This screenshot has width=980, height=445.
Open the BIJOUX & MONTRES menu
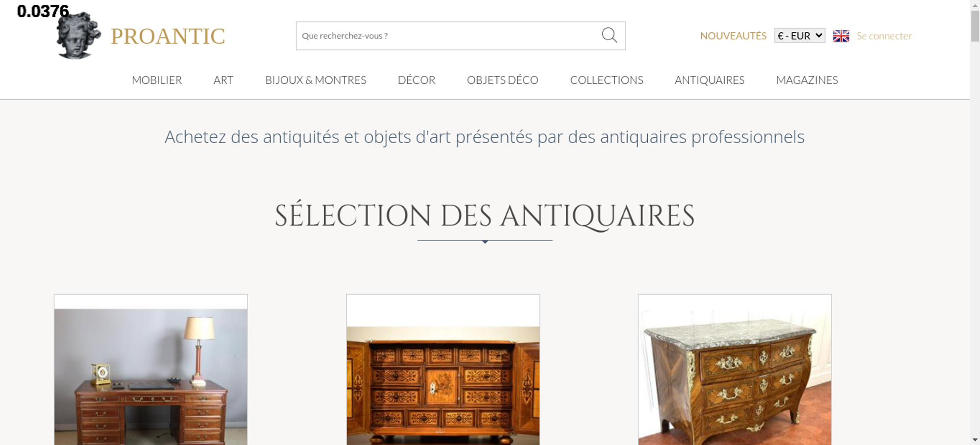[316, 80]
